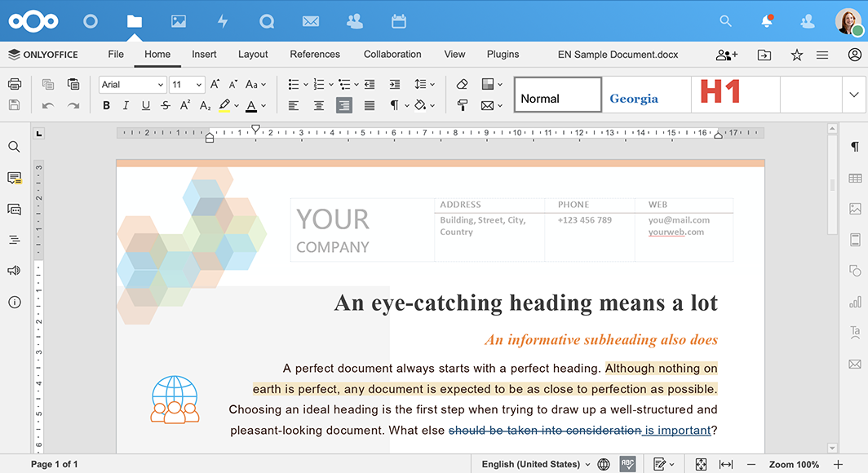Open the Comments panel in left sidebar
The width and height of the screenshot is (868, 473).
pos(14,178)
